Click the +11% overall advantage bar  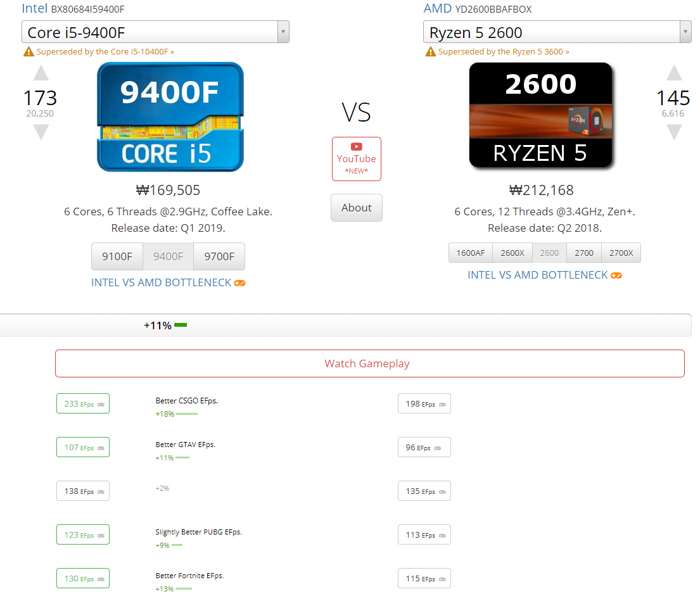[x=181, y=325]
